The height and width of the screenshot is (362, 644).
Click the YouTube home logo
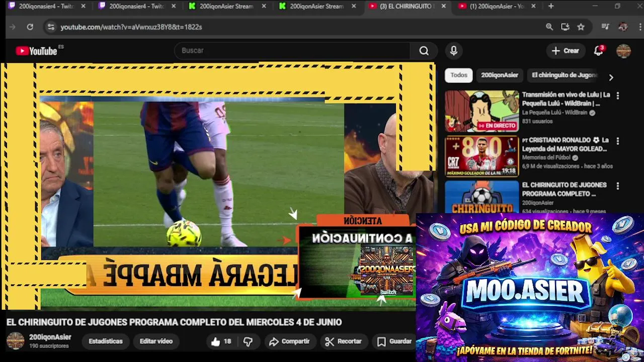[x=36, y=51]
